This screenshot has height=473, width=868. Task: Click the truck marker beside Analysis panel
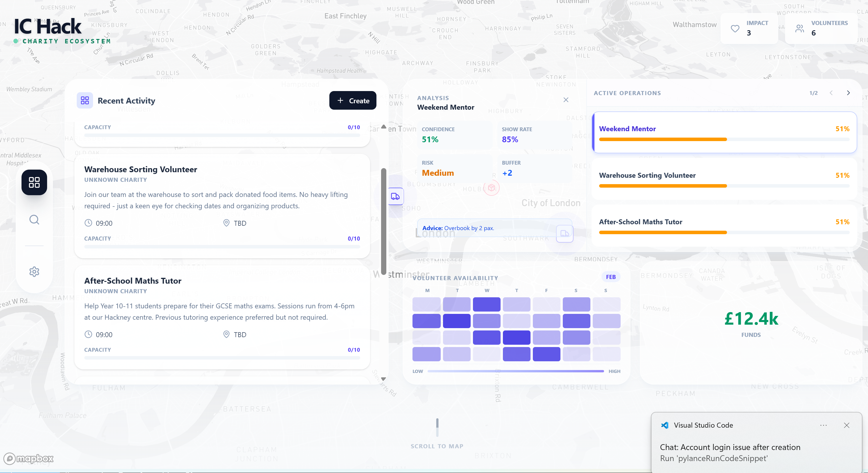[395, 196]
